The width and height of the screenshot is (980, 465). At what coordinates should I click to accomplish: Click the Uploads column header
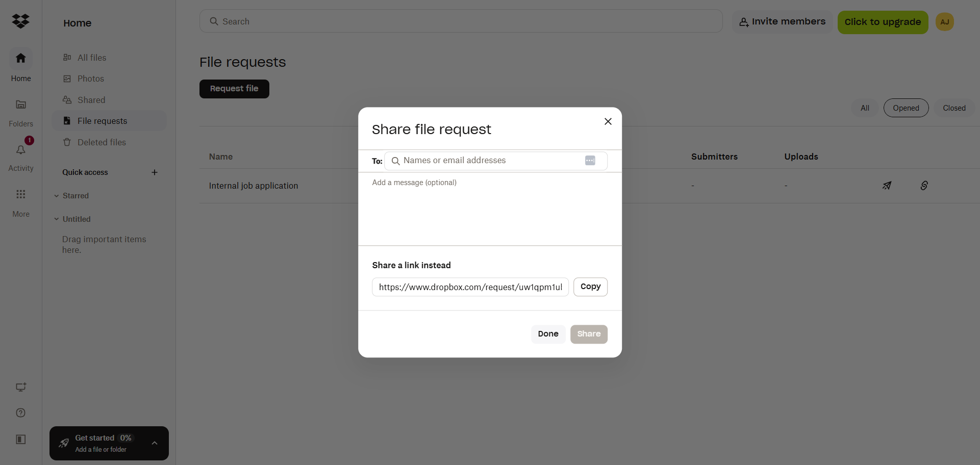tap(801, 157)
